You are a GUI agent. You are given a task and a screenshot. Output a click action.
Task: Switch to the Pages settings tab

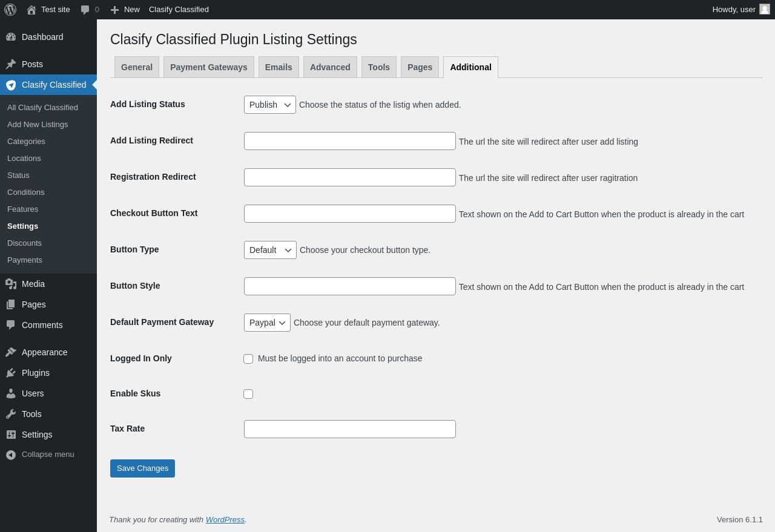point(420,67)
